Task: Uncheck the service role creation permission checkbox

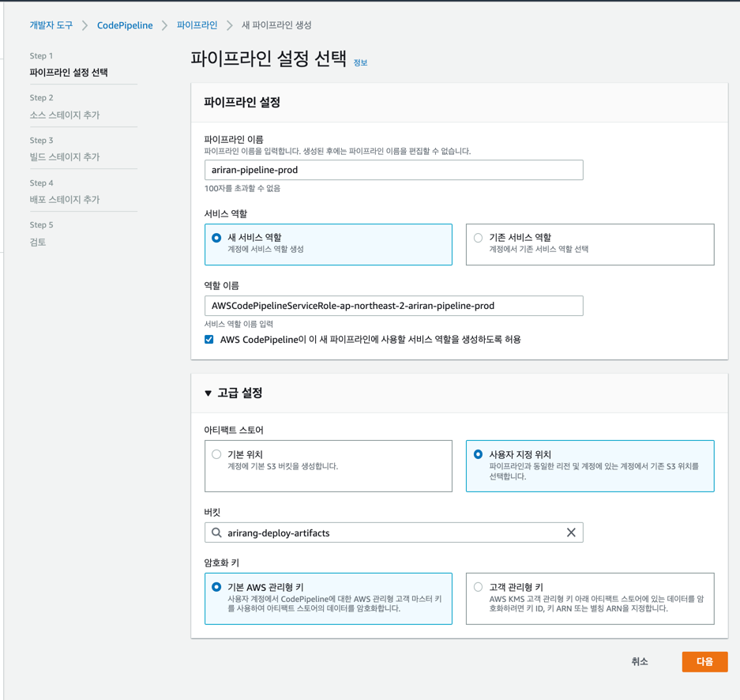Action: 209,340
